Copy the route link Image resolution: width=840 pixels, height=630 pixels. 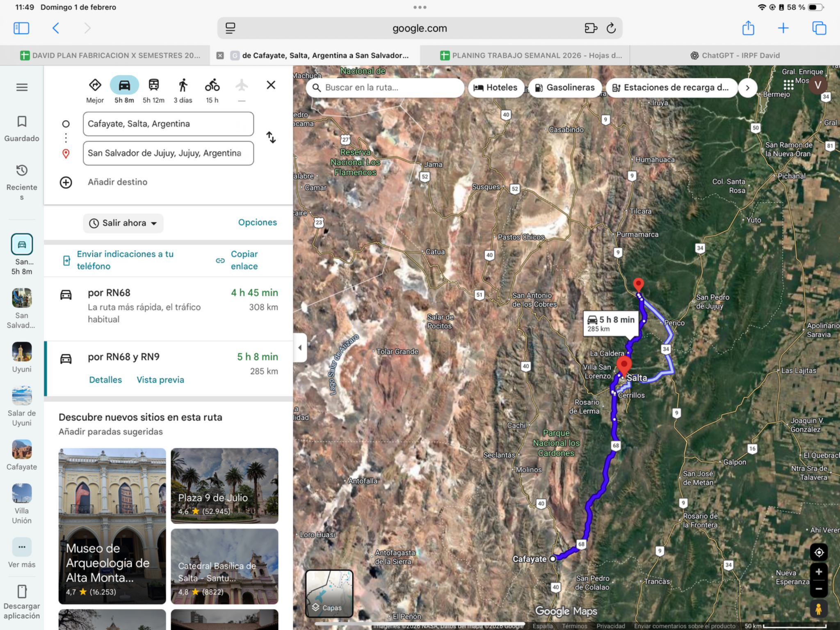point(238,260)
